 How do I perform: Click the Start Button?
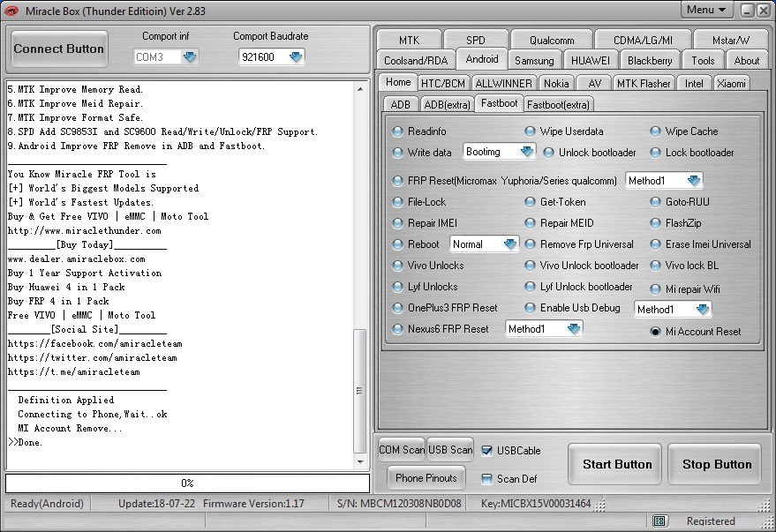coord(616,464)
